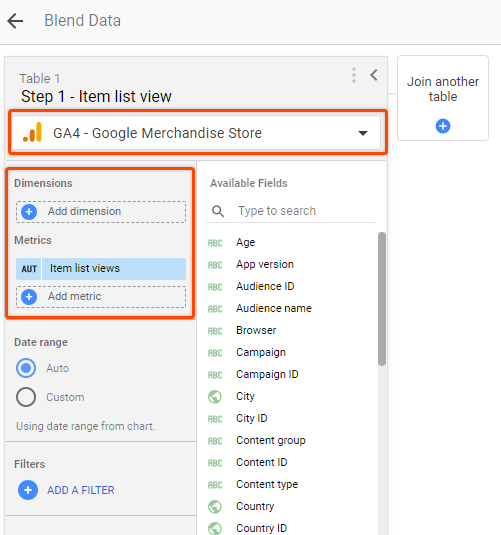The image size is (501, 535).
Task: Click ABC type icon next to Browser
Action: pos(215,331)
